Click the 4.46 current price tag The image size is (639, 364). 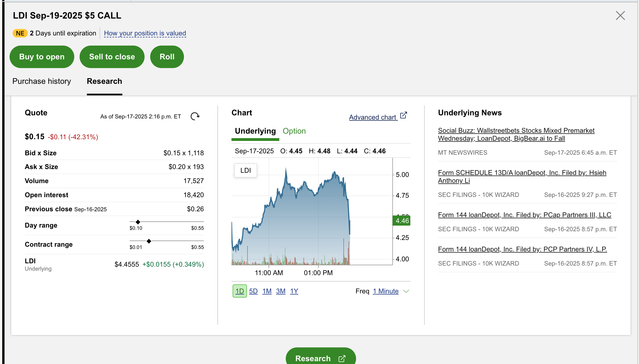click(x=402, y=221)
